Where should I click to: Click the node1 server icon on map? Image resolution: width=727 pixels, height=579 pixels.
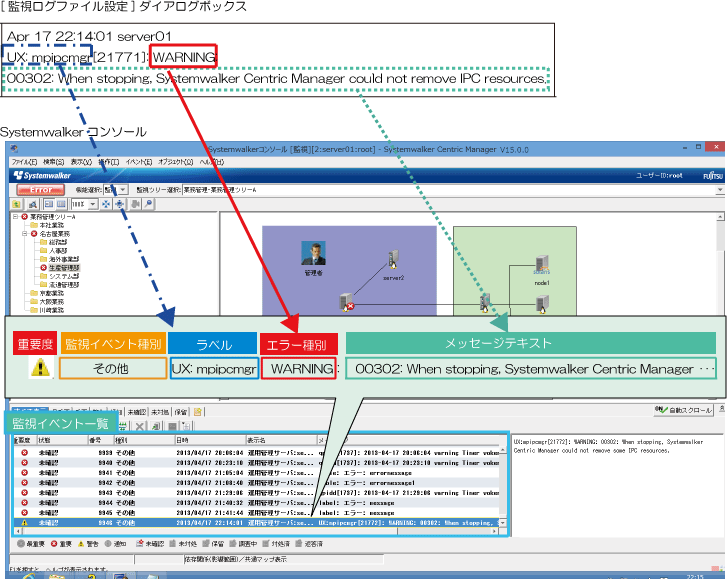tap(541, 266)
